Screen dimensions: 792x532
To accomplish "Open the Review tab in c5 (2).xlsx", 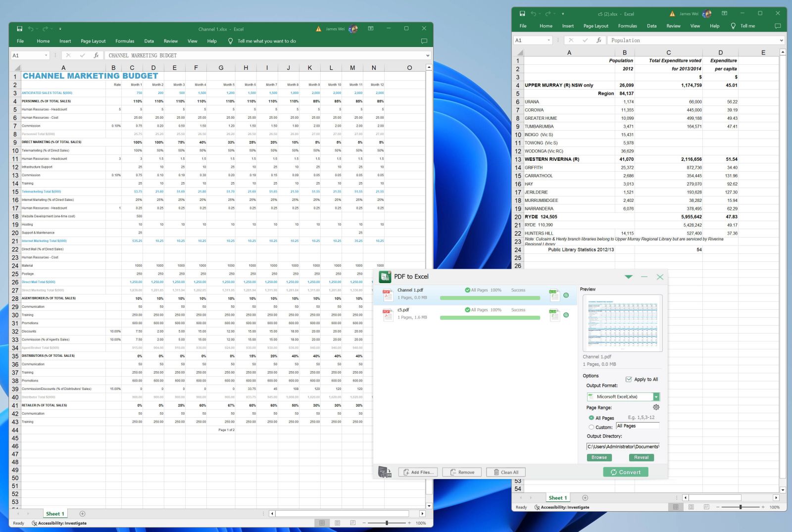I will coord(673,26).
